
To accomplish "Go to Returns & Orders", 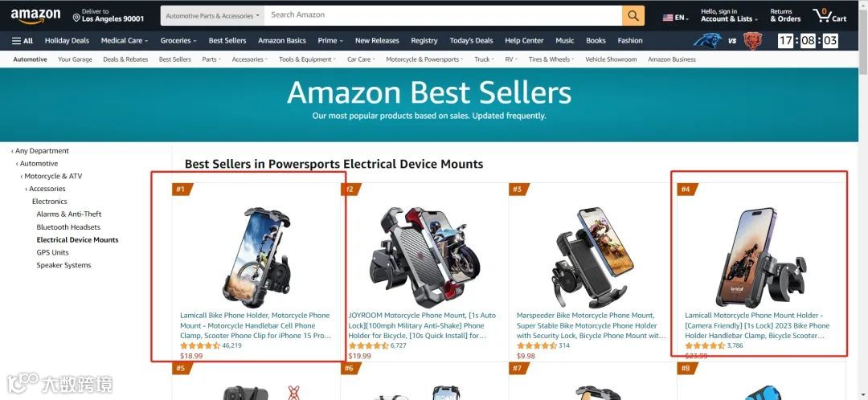I will coord(785,15).
